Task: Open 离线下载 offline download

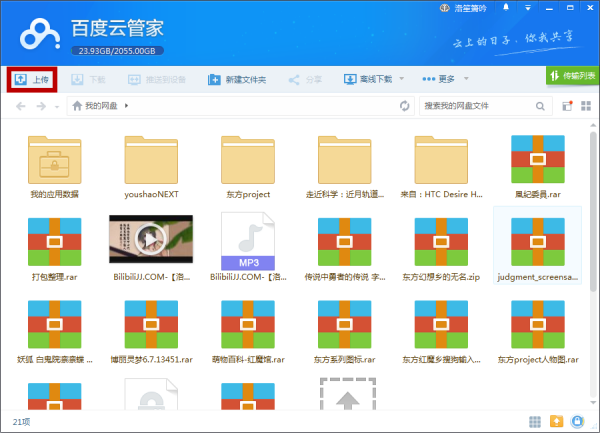Action: click(368, 79)
